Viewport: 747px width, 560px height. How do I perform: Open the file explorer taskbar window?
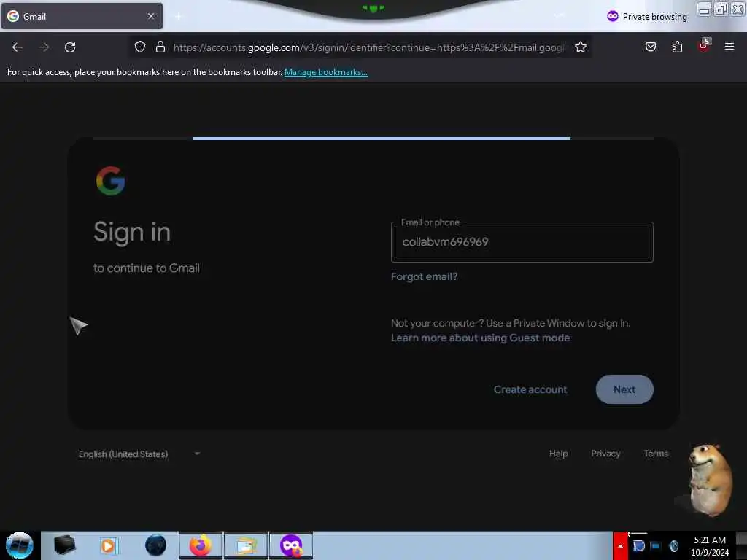pyautogui.click(x=246, y=545)
